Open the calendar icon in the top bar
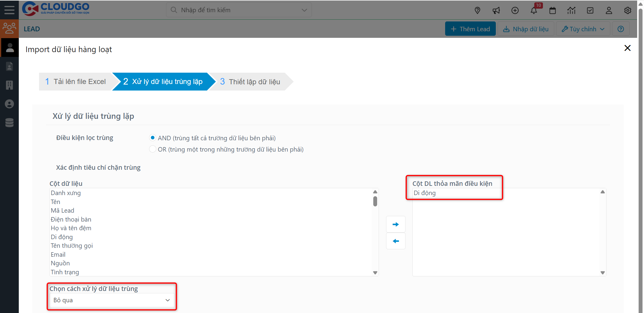This screenshot has height=313, width=644. [x=552, y=10]
